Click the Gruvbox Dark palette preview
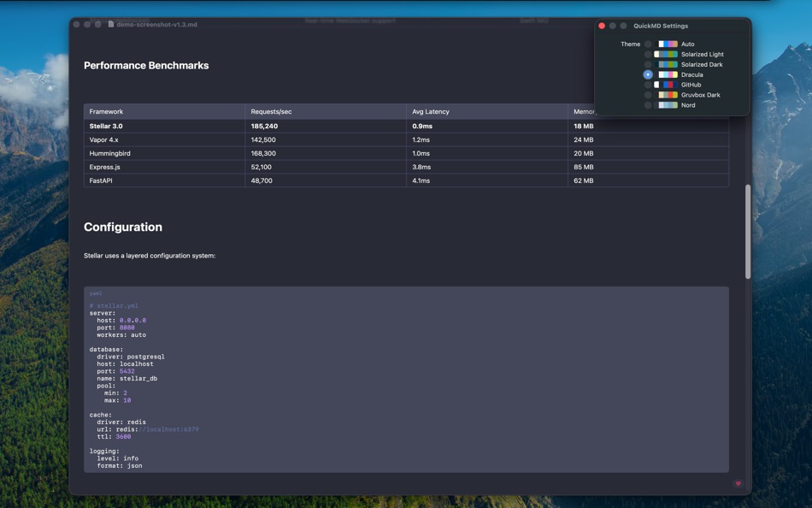This screenshot has height=508, width=812. click(666, 95)
